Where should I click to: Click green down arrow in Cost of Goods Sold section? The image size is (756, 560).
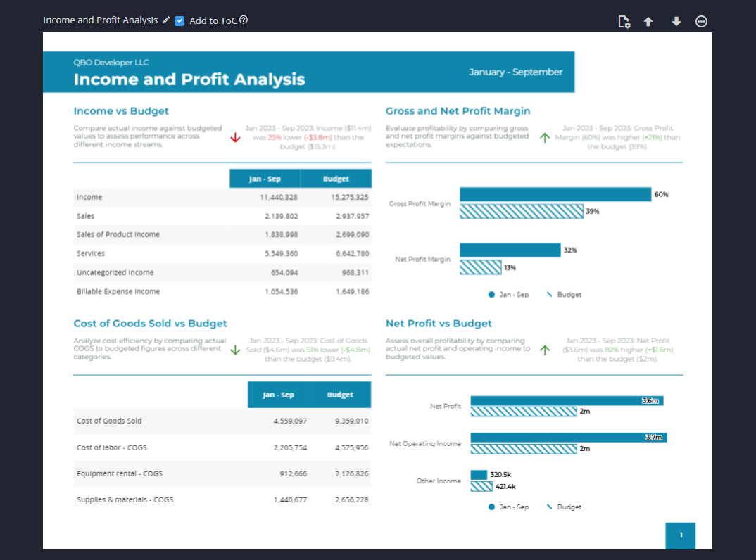point(236,350)
